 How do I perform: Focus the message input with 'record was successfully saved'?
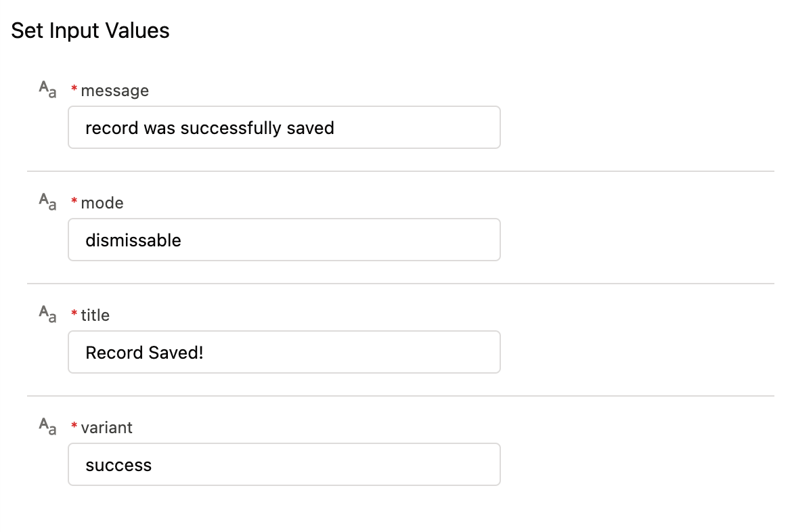pos(284,127)
